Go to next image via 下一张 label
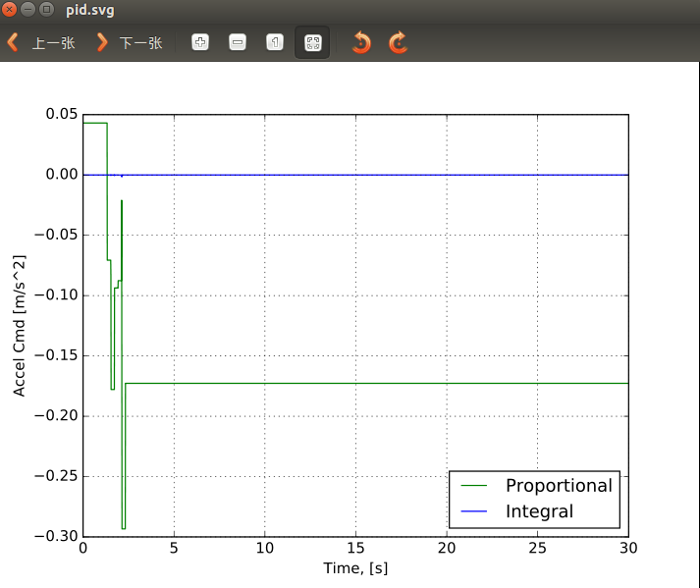This screenshot has height=588, width=700. pyautogui.click(x=140, y=43)
